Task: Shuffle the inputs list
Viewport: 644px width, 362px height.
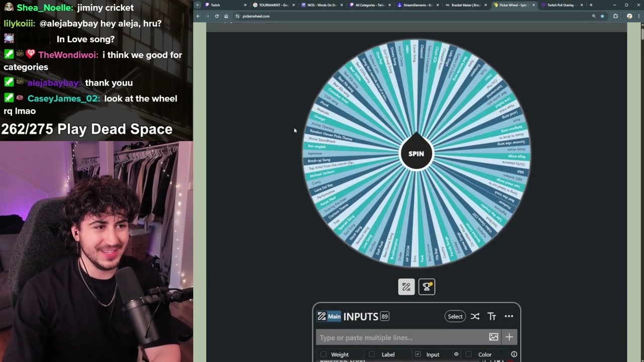Action: [475, 316]
